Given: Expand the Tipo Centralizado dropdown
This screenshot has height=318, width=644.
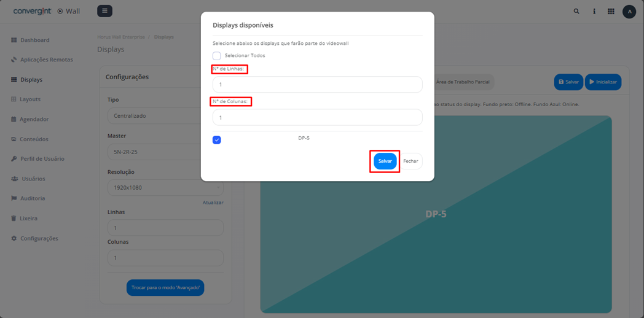Looking at the screenshot, I should 154,115.
